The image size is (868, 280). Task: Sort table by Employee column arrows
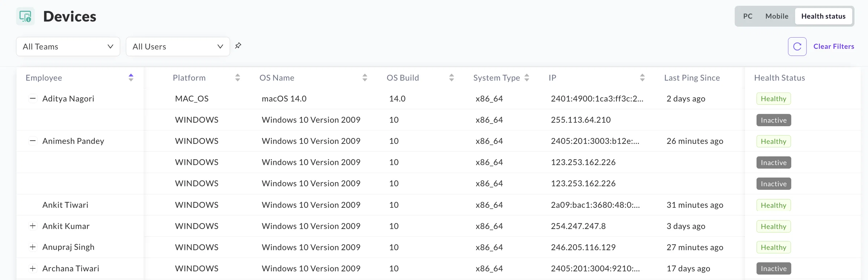pyautogui.click(x=131, y=77)
